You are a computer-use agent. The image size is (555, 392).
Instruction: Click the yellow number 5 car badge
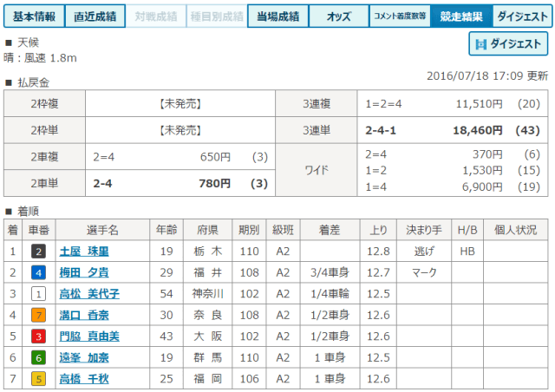point(38,377)
